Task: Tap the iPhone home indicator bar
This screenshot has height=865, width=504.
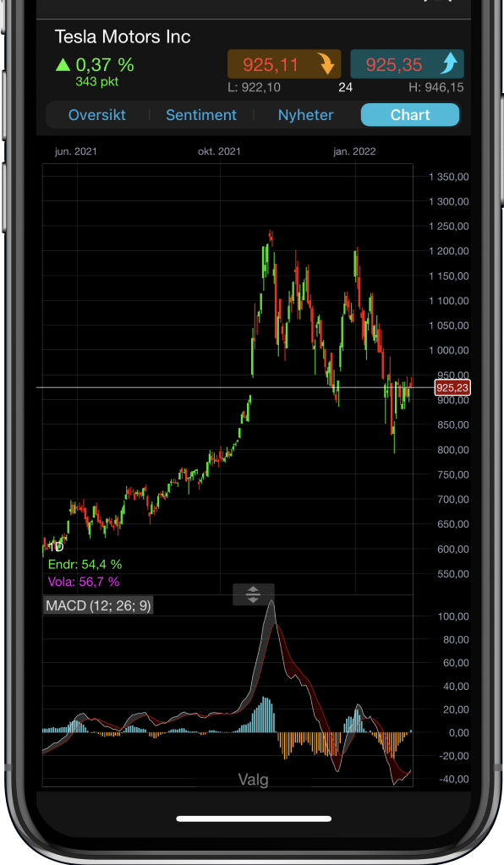Action: point(254,818)
